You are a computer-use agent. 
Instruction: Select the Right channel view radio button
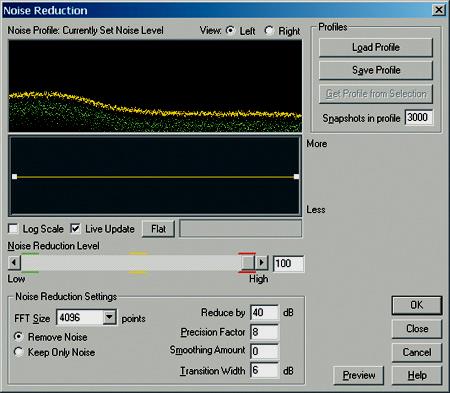click(269, 31)
